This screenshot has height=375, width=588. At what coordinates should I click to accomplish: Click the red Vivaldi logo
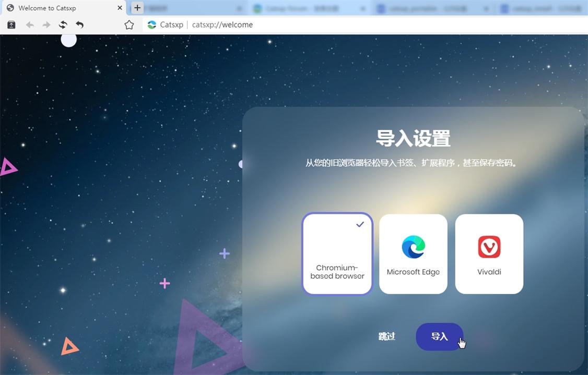point(489,247)
